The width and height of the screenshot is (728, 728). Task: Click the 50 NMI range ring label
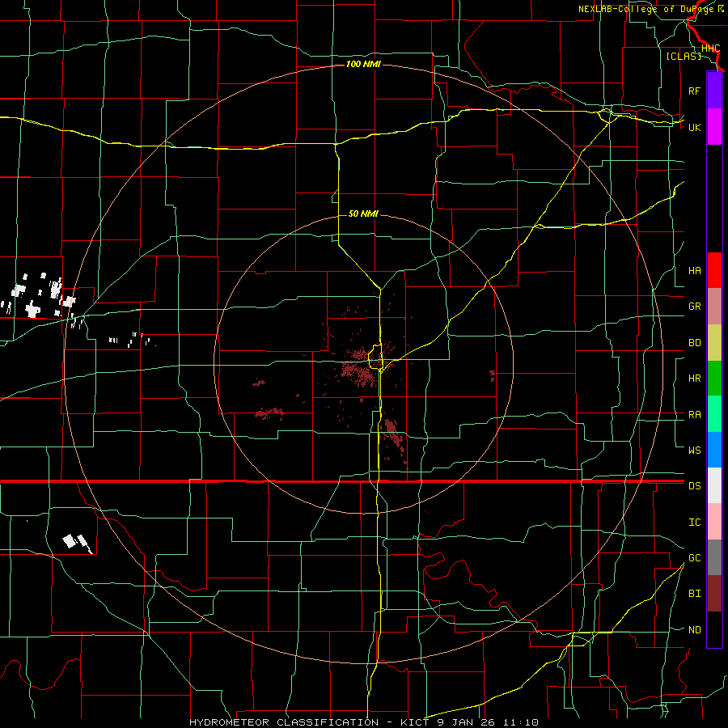coord(363,214)
